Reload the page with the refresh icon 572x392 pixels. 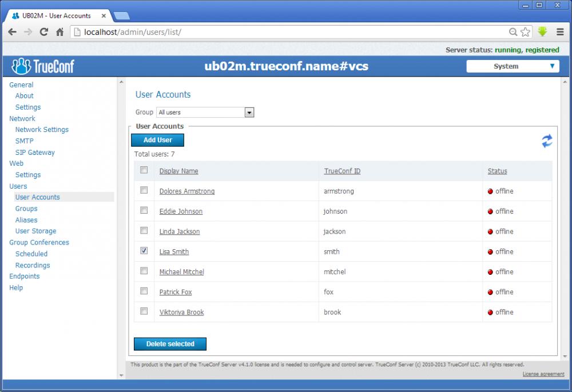coord(45,32)
